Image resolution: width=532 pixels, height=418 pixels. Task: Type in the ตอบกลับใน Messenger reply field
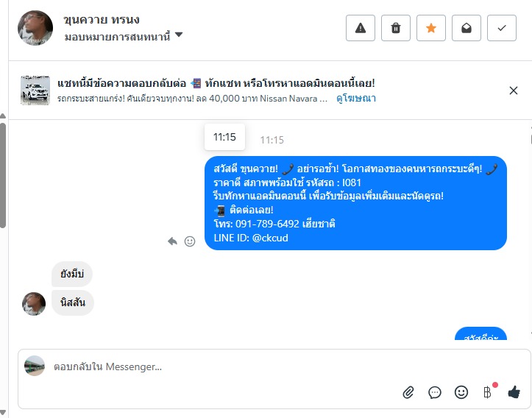[221, 366]
